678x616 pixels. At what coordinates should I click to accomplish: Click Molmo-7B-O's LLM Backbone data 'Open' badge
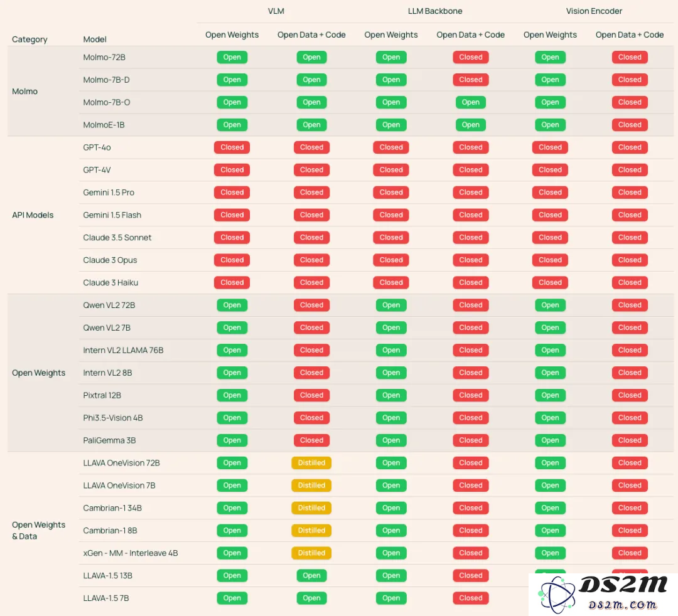(x=471, y=102)
